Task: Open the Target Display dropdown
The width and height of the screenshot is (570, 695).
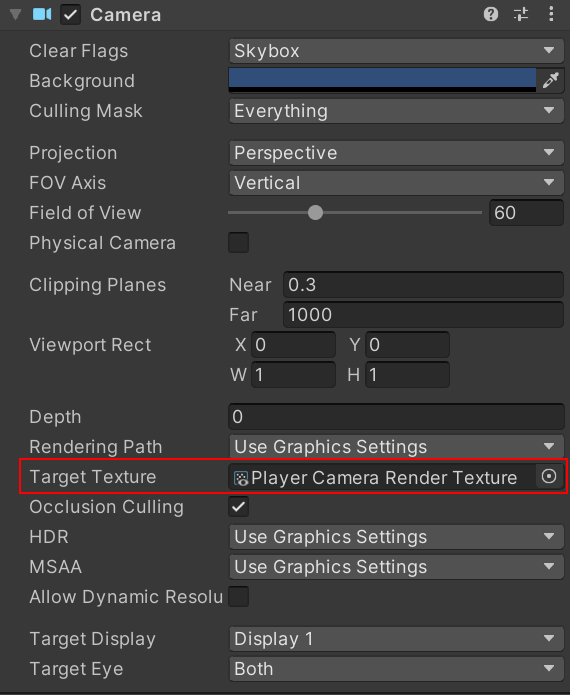Action: 396,639
